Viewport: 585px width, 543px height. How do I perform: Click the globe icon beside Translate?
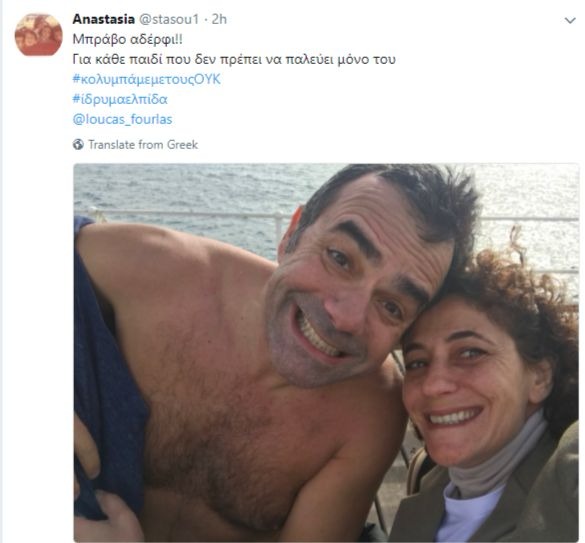coord(78,144)
